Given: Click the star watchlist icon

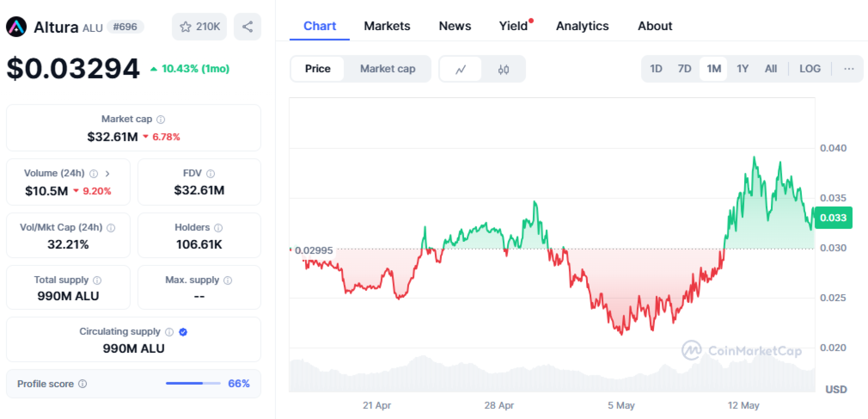Looking at the screenshot, I should click(186, 26).
